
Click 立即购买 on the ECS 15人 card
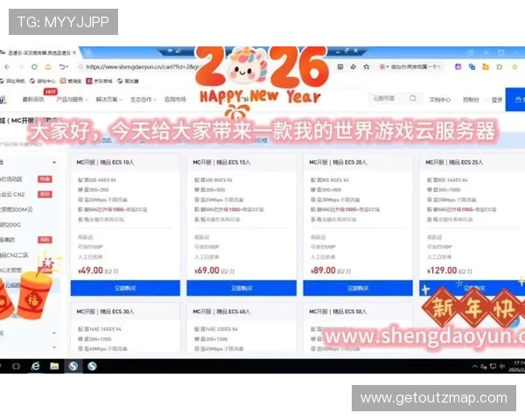pos(241,288)
